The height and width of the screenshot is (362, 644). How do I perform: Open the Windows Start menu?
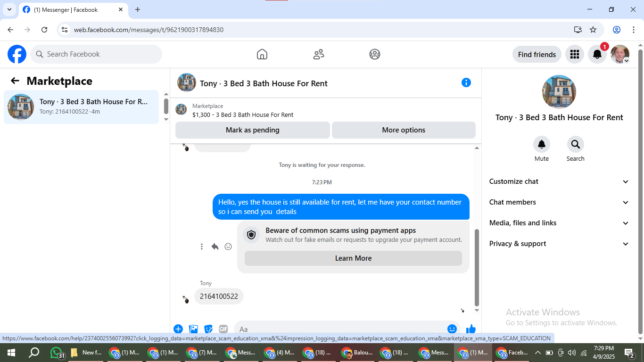point(11,353)
